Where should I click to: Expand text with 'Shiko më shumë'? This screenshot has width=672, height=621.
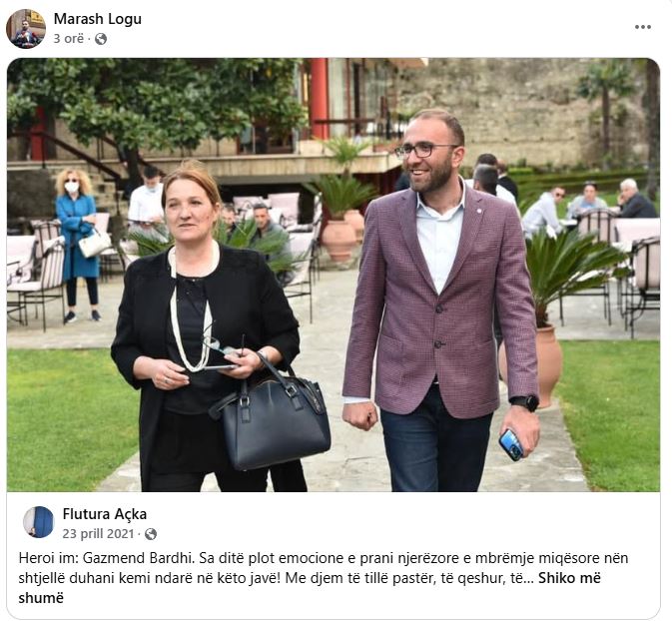coord(310,588)
